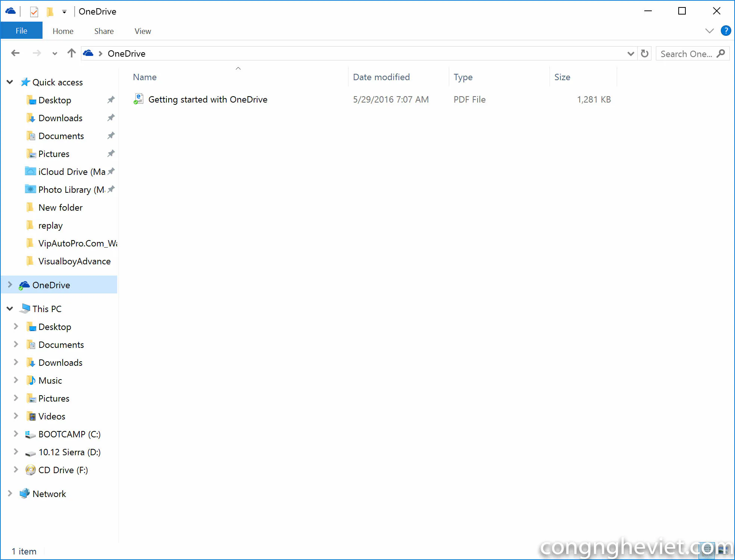
Task: Open the File ribbon tab
Action: click(x=21, y=31)
